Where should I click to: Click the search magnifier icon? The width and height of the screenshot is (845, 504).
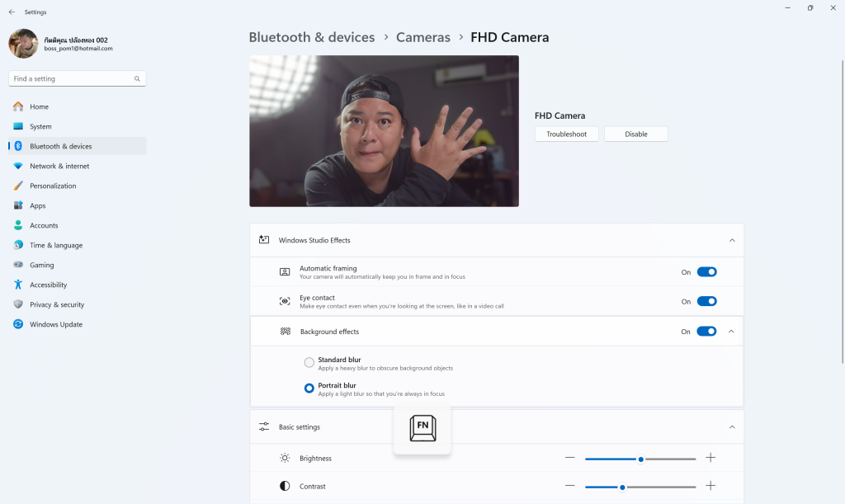tap(137, 78)
